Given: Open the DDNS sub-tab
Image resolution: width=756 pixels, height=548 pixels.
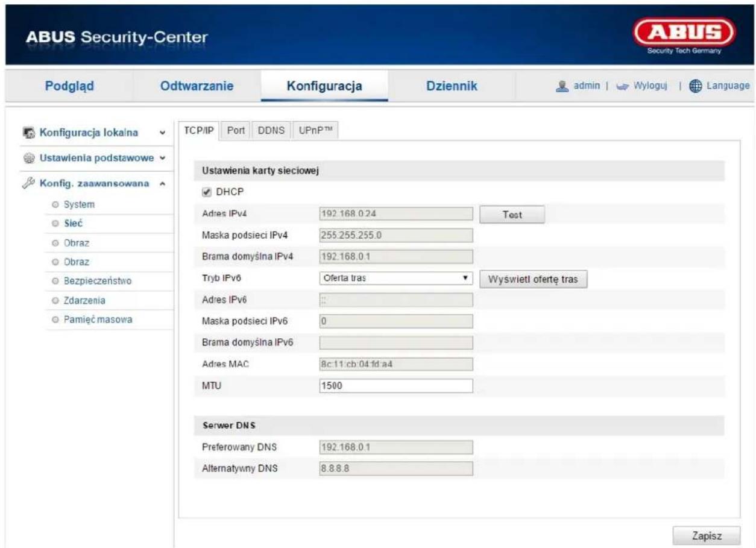Looking at the screenshot, I should 271,130.
